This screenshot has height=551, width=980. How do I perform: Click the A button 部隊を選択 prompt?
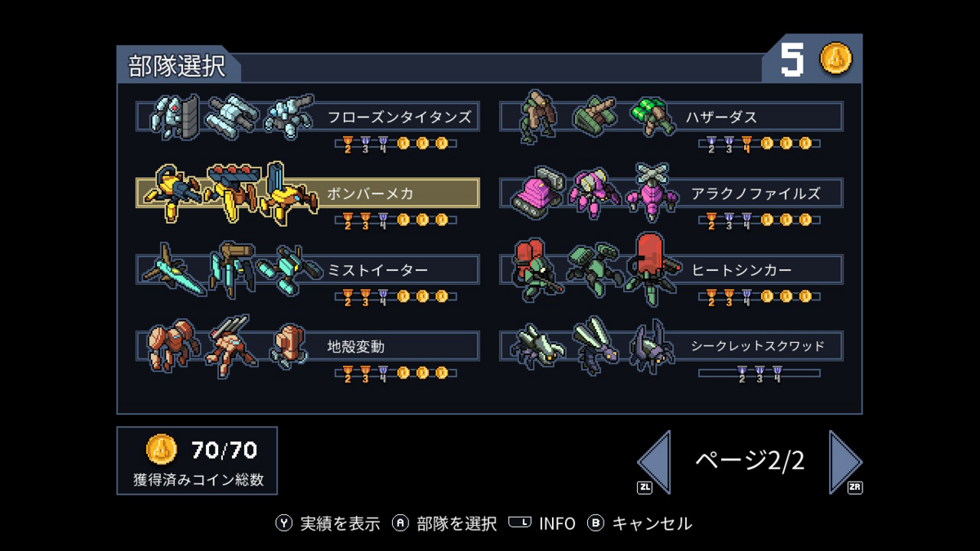[x=444, y=523]
